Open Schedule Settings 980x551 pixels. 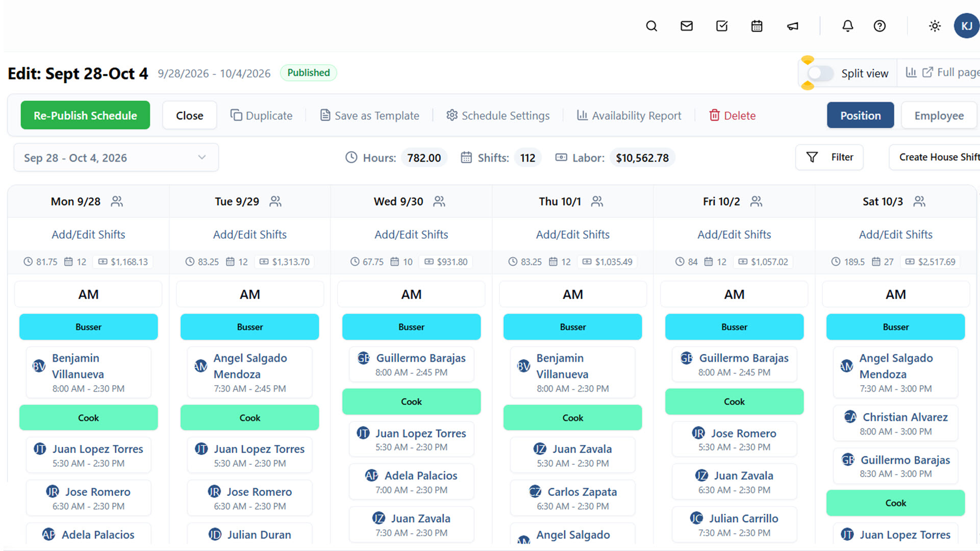coord(498,115)
